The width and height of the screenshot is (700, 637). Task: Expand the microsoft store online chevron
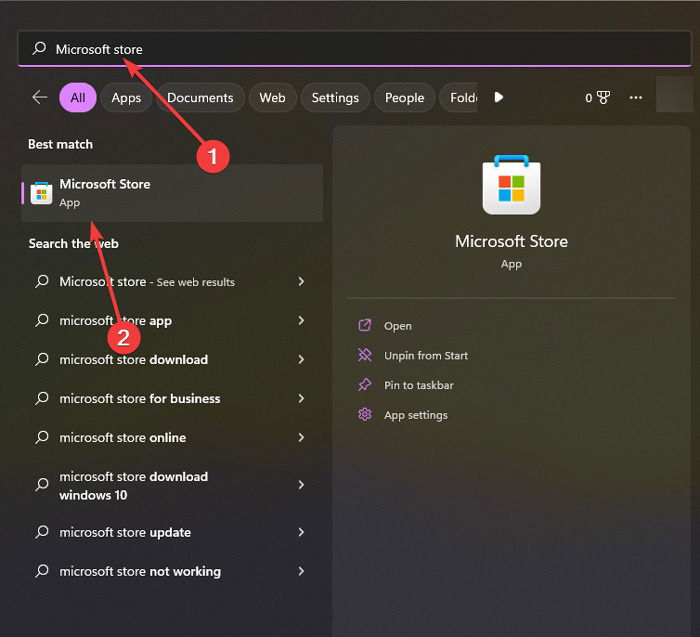click(x=301, y=437)
